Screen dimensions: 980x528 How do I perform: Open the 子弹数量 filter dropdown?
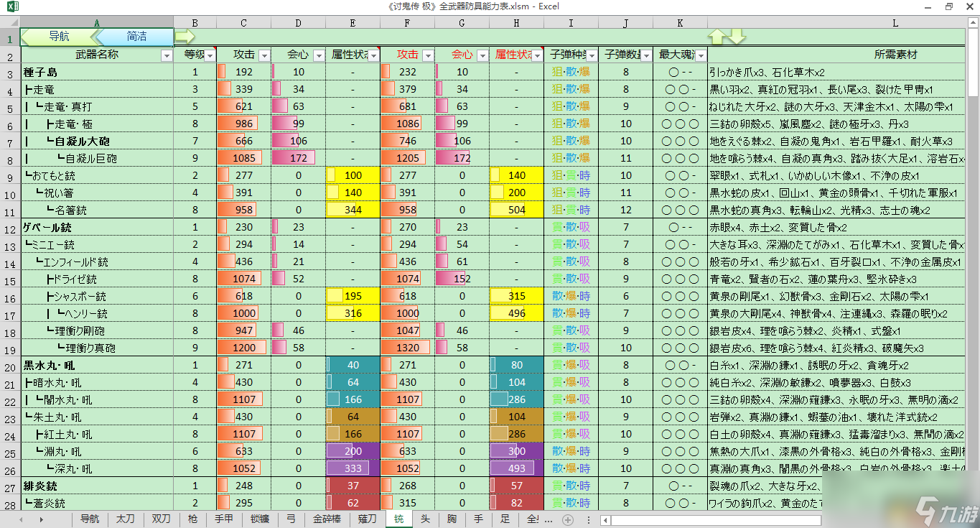point(646,55)
